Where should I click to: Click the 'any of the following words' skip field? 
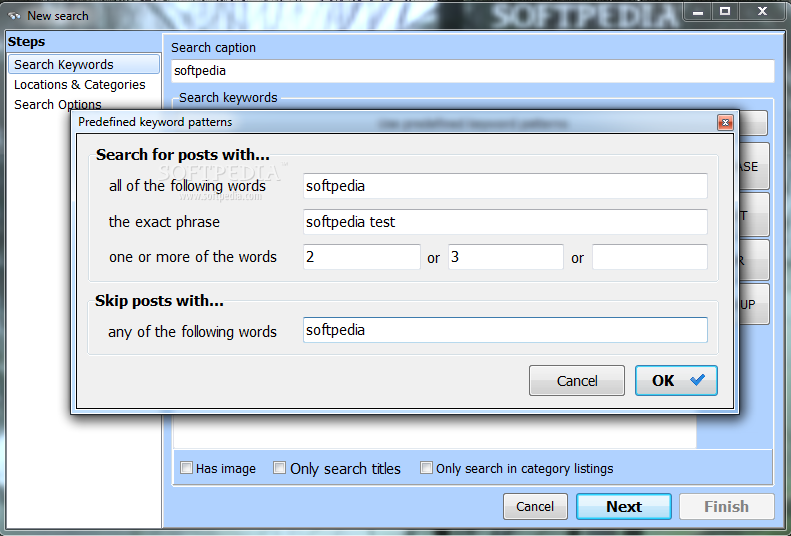(505, 330)
